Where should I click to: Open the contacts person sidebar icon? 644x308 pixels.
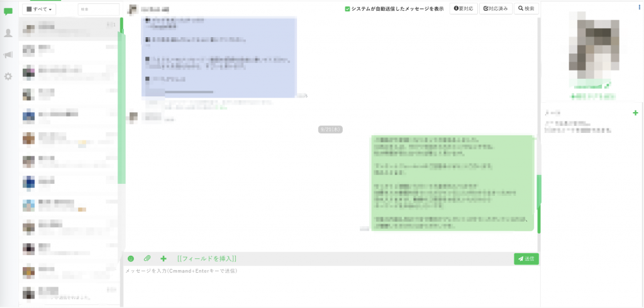(x=8, y=33)
